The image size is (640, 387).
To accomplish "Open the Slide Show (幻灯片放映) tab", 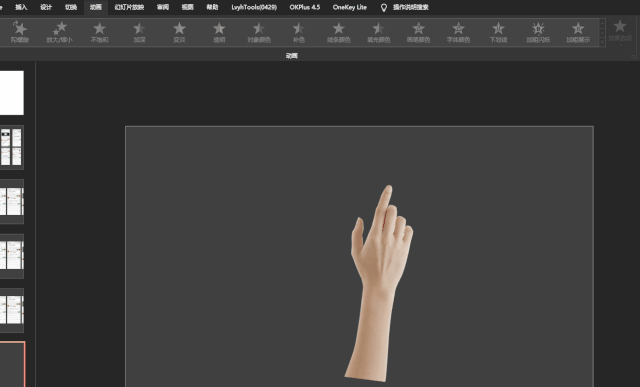I will tap(129, 7).
